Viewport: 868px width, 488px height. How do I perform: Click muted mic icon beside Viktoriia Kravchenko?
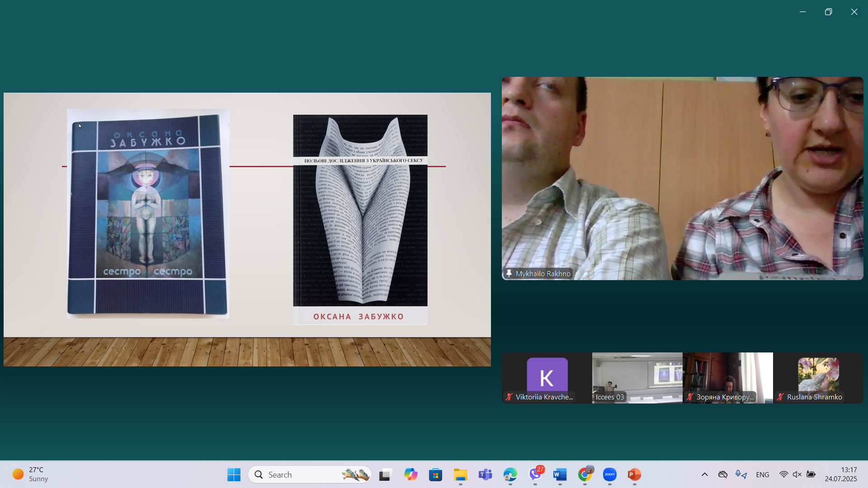[509, 397]
